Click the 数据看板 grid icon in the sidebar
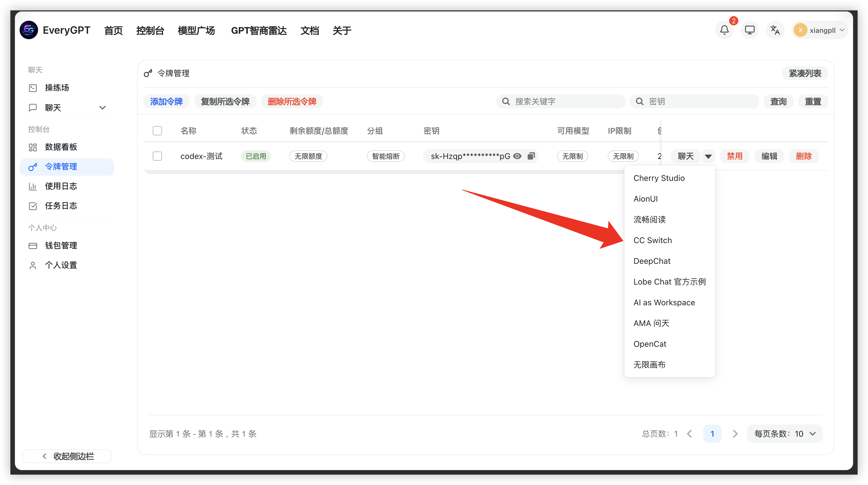This screenshot has width=868, height=485. point(33,147)
